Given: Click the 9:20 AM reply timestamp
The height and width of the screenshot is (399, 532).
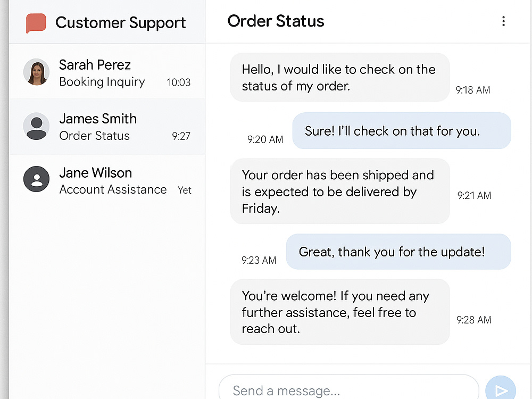Looking at the screenshot, I should (x=265, y=139).
